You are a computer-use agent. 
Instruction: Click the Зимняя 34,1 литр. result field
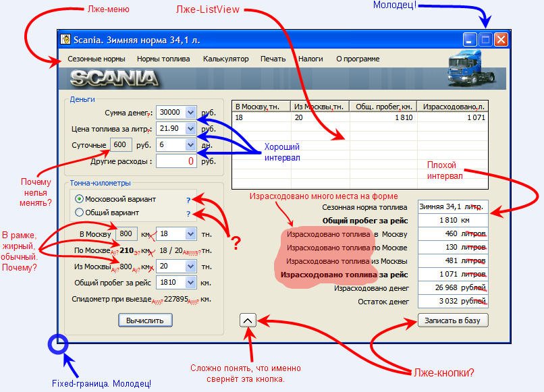pyautogui.click(x=453, y=206)
